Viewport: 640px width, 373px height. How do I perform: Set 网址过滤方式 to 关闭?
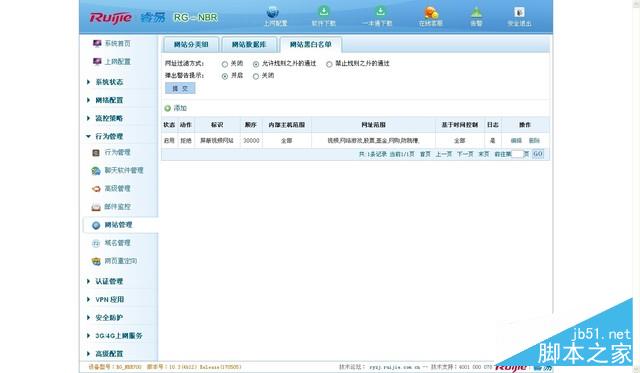tap(224, 64)
